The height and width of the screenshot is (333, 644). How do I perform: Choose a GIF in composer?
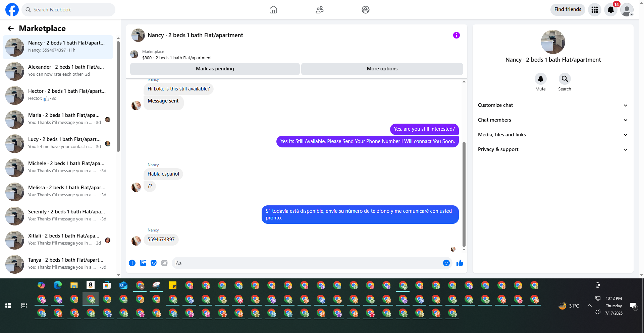click(x=164, y=263)
